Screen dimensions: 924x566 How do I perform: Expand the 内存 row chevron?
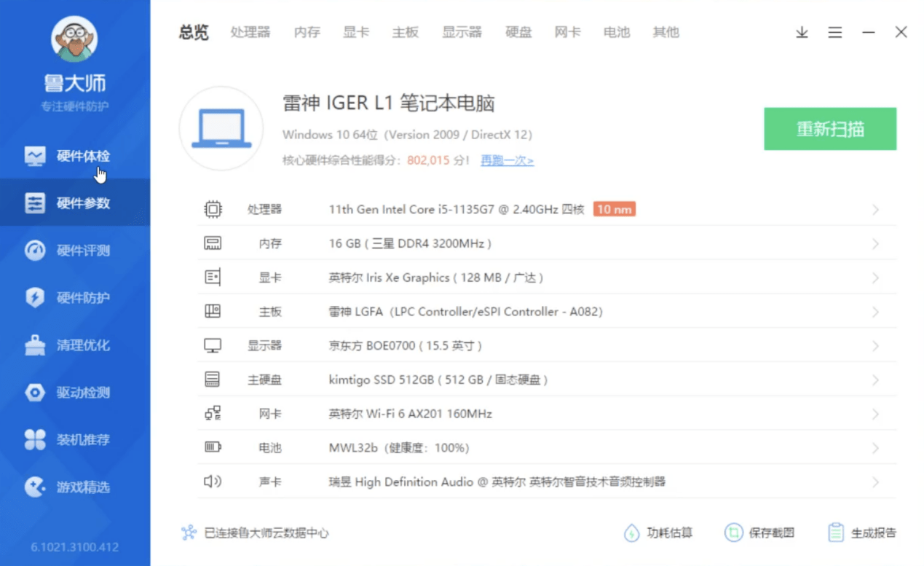pyautogui.click(x=875, y=244)
